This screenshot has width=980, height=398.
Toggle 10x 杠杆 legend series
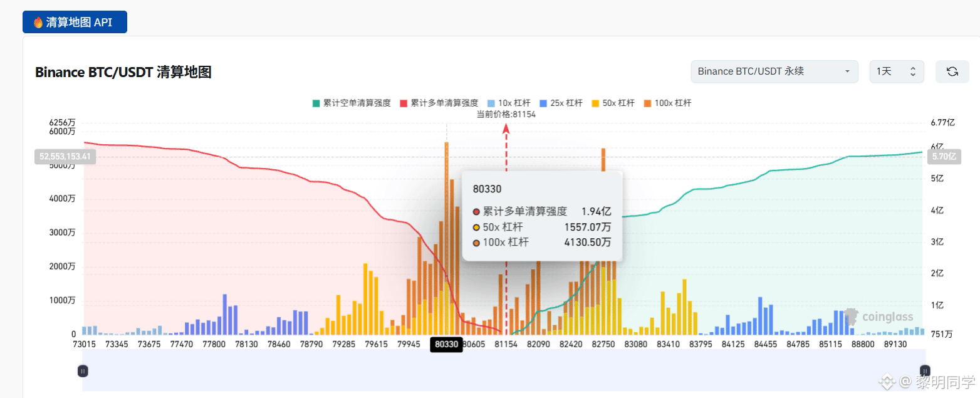[x=509, y=103]
